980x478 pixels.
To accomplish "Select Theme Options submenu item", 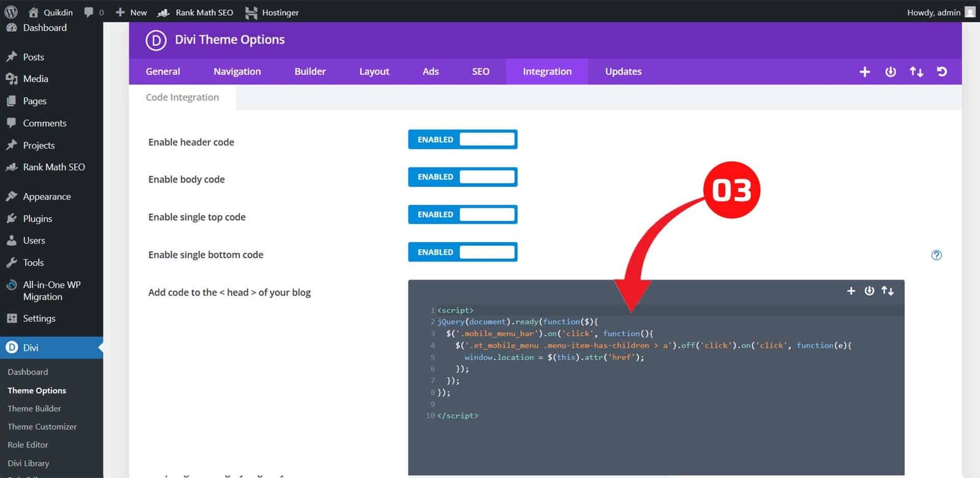I will tap(37, 390).
